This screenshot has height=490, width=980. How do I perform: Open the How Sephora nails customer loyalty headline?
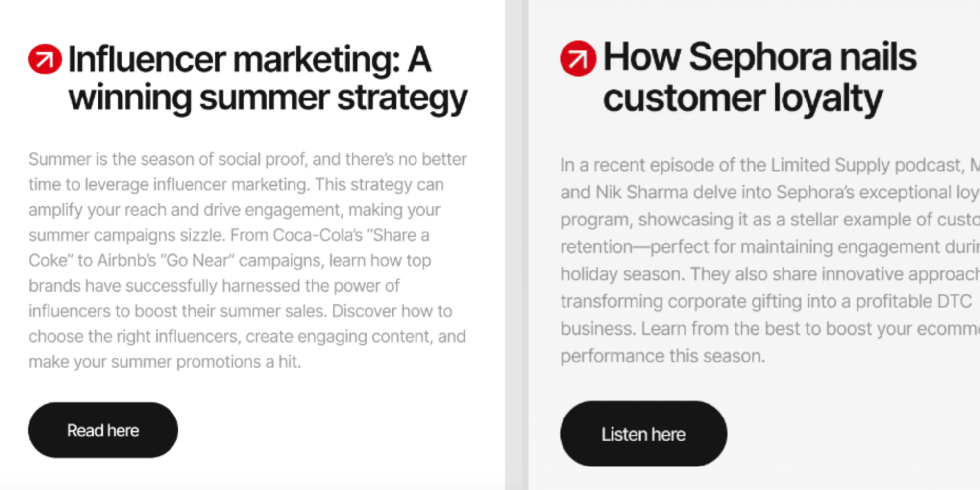[x=759, y=77]
